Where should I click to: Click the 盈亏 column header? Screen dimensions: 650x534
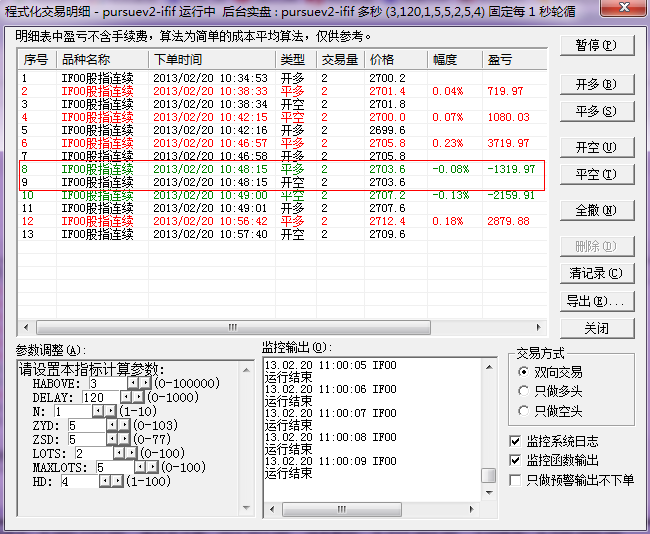click(514, 60)
